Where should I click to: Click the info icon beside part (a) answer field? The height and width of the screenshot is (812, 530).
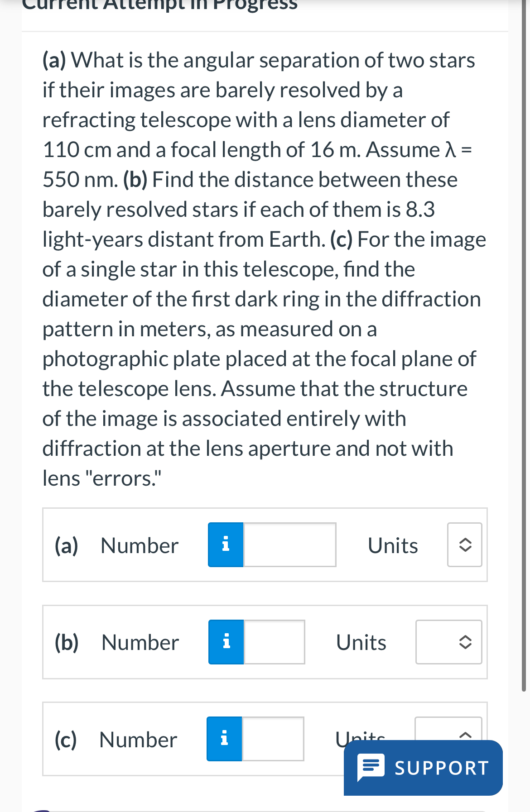coord(225,545)
